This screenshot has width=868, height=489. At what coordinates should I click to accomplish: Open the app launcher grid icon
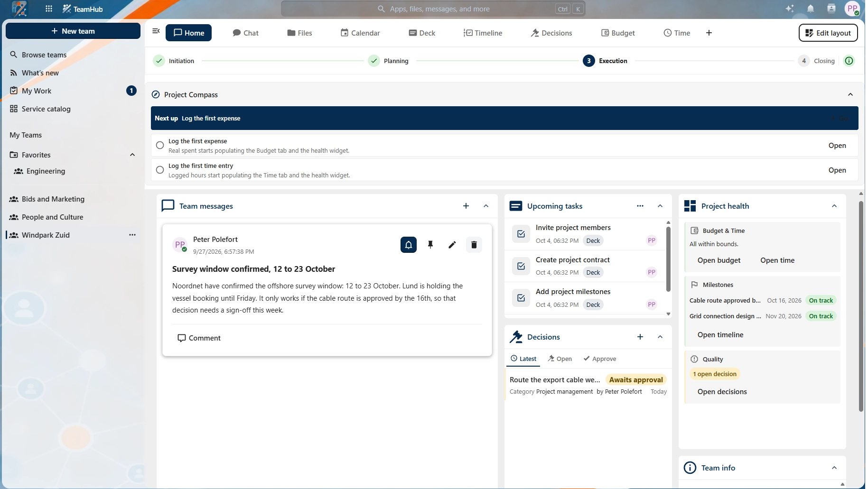tap(49, 9)
